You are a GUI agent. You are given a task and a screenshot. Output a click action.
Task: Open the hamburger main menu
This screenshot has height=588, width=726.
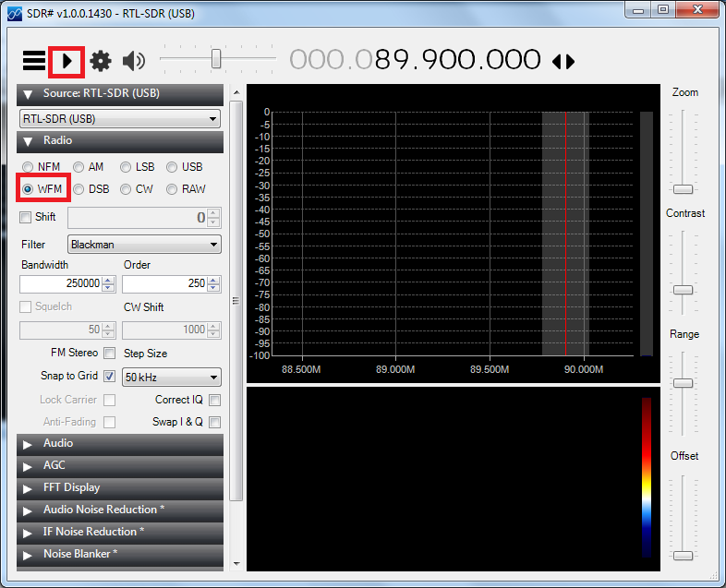point(34,61)
